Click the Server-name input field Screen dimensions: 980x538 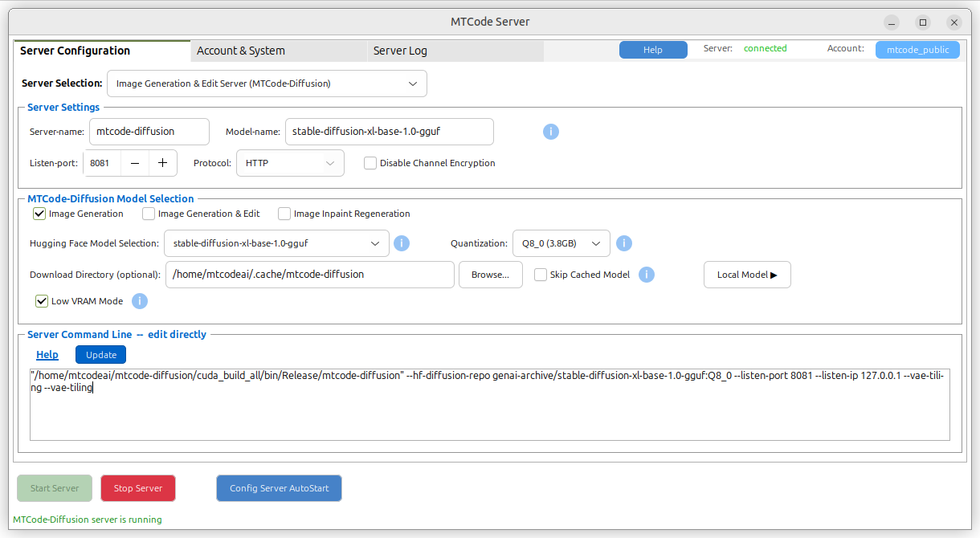149,132
